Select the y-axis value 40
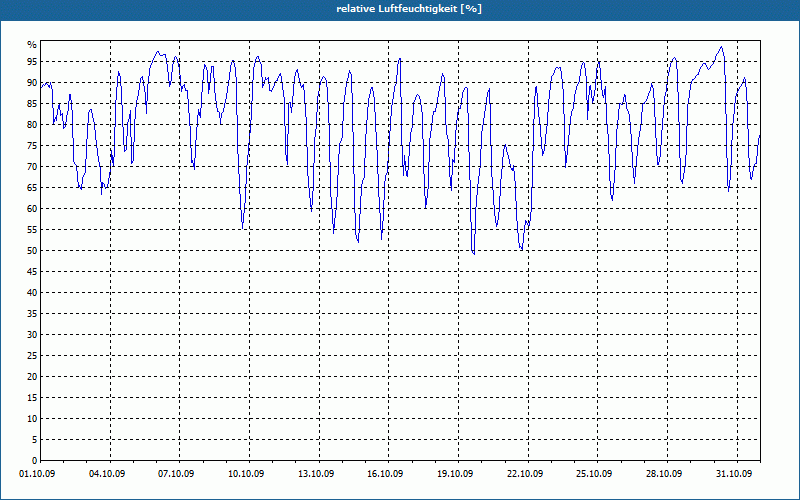The width and height of the screenshot is (800, 500). [32, 293]
